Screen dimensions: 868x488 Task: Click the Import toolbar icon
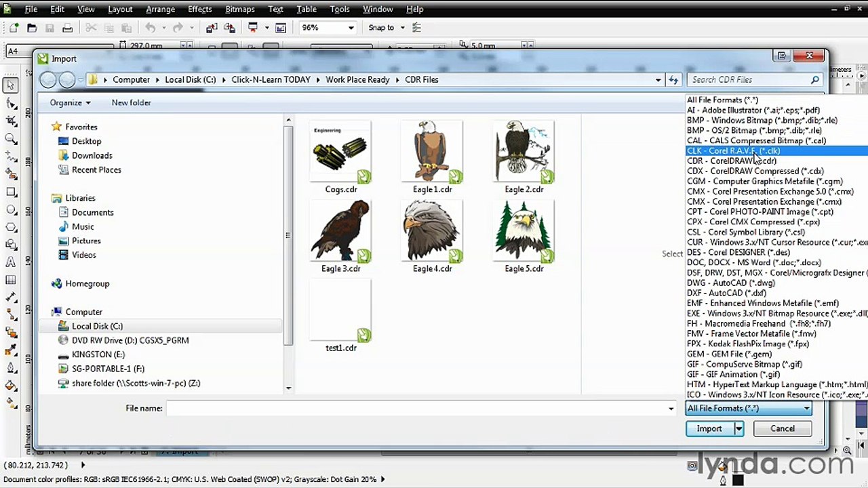(212, 28)
